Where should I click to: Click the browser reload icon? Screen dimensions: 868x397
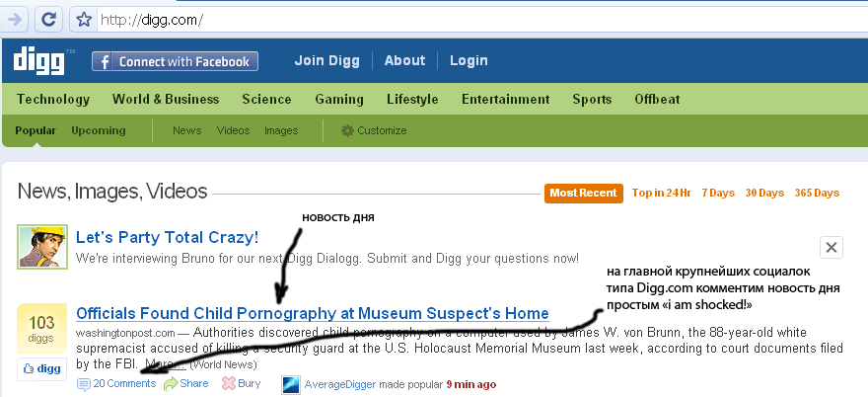point(49,19)
